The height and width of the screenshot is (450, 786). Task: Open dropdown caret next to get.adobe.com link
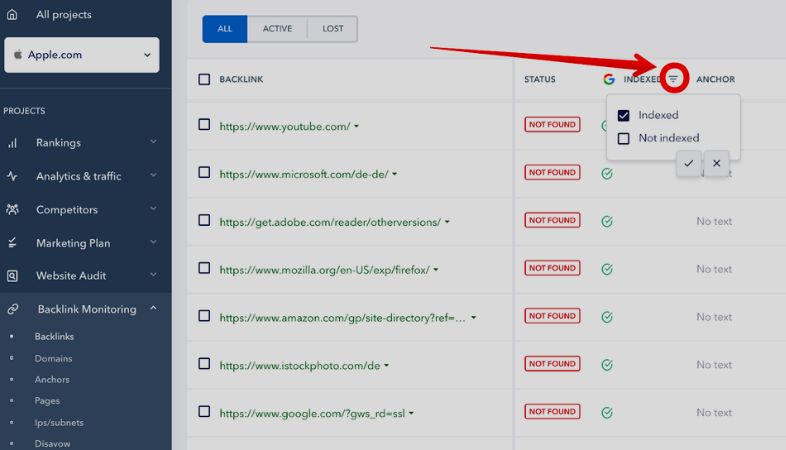click(447, 222)
